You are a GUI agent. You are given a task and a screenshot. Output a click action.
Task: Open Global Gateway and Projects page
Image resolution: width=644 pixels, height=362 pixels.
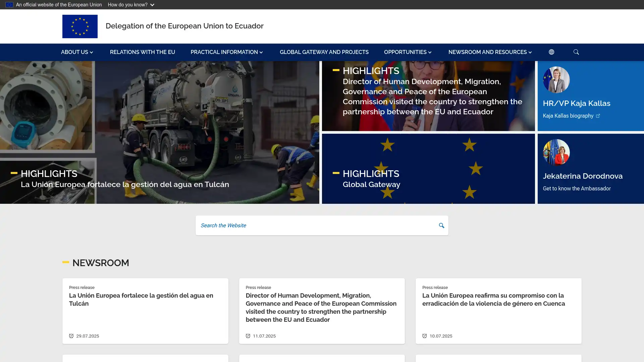coord(324,52)
